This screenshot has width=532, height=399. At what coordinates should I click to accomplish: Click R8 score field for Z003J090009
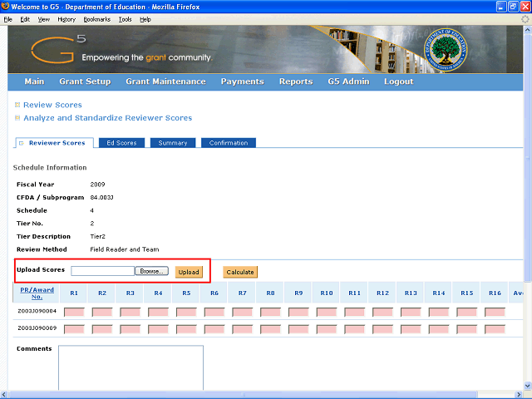point(270,329)
